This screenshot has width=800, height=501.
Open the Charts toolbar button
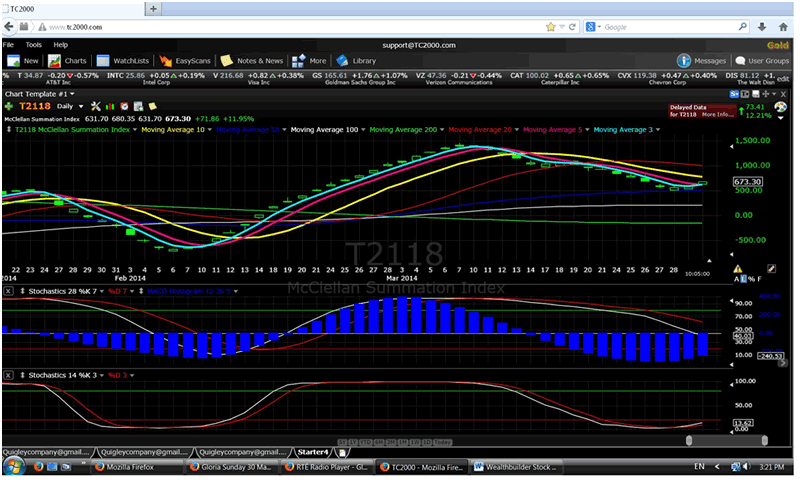coord(69,60)
